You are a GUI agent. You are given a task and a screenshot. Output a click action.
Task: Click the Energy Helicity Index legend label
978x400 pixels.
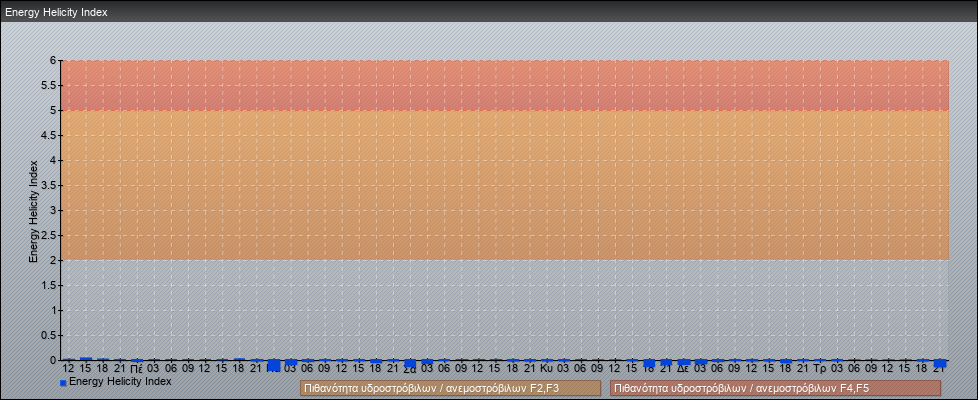point(120,381)
